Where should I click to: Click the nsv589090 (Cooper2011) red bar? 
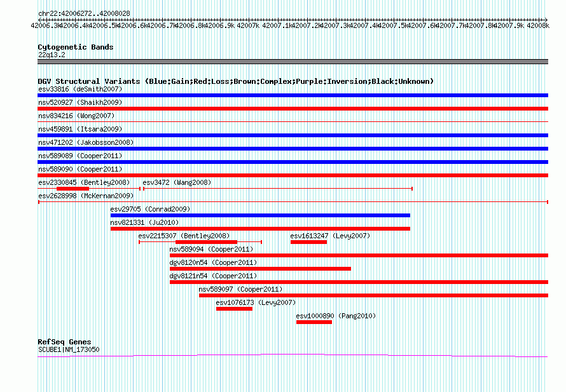[293, 175]
